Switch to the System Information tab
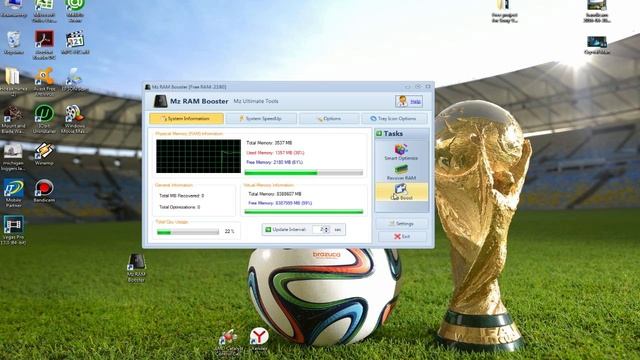Viewport: 640px width, 360px height. pos(186,118)
